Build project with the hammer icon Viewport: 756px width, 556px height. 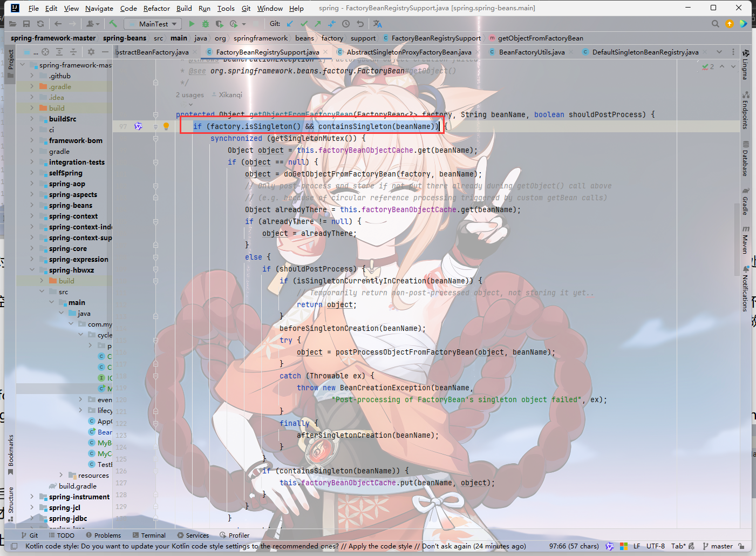tap(113, 24)
